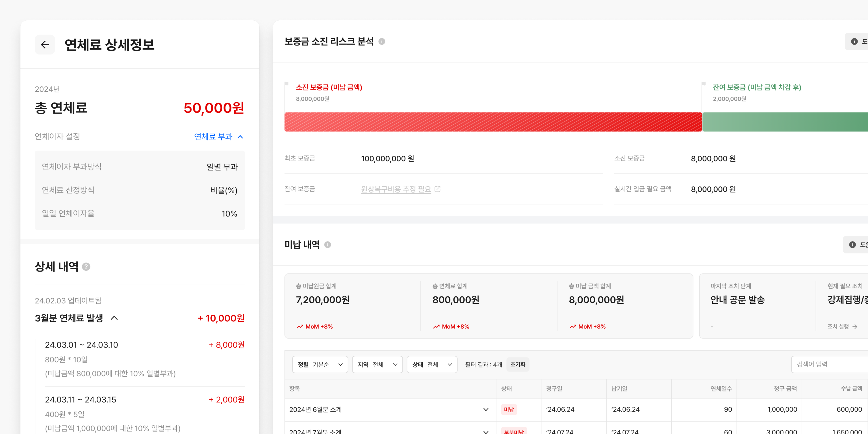Show help tooltip next to 상세 내역
This screenshot has height=434, width=868.
[86, 267]
